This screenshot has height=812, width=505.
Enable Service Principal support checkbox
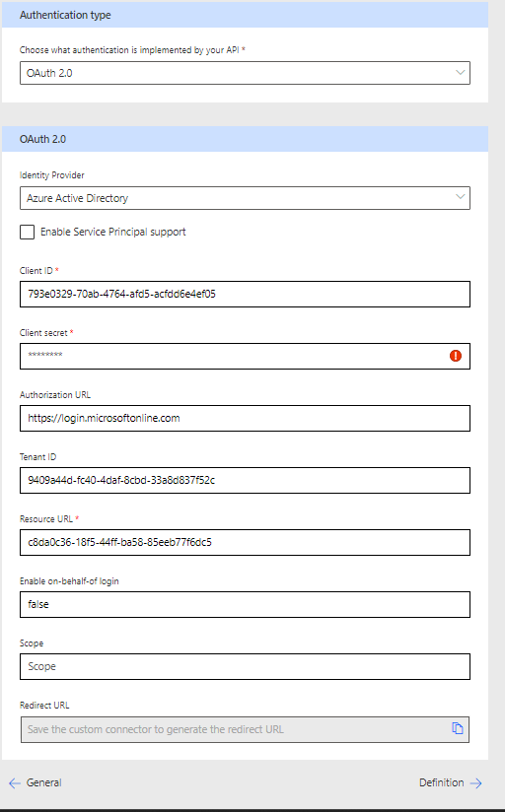coord(27,232)
